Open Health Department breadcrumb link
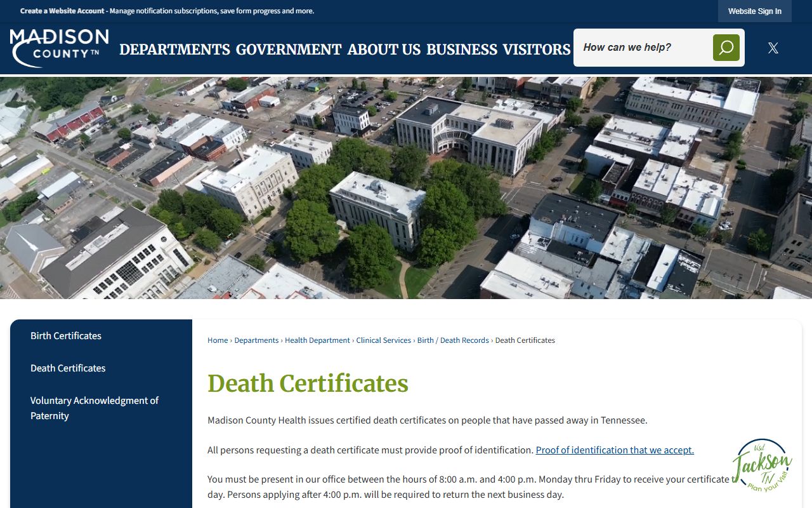The height and width of the screenshot is (508, 812). (x=317, y=340)
